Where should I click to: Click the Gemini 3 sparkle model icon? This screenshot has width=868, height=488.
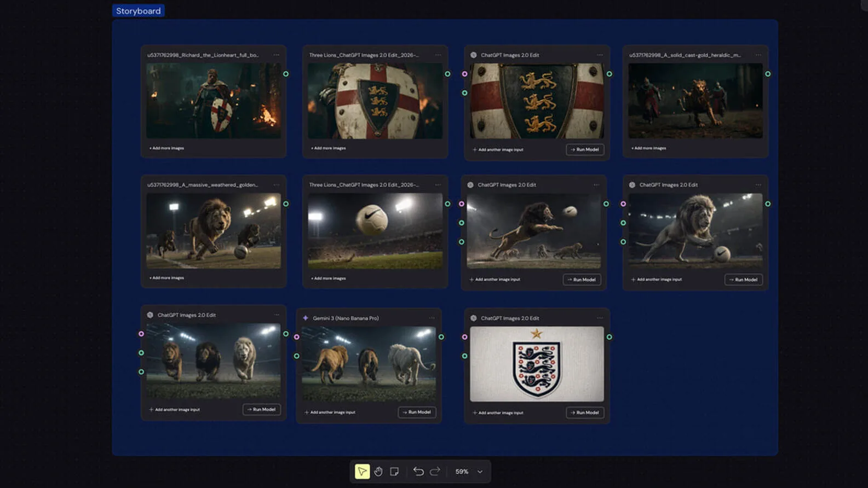point(306,318)
